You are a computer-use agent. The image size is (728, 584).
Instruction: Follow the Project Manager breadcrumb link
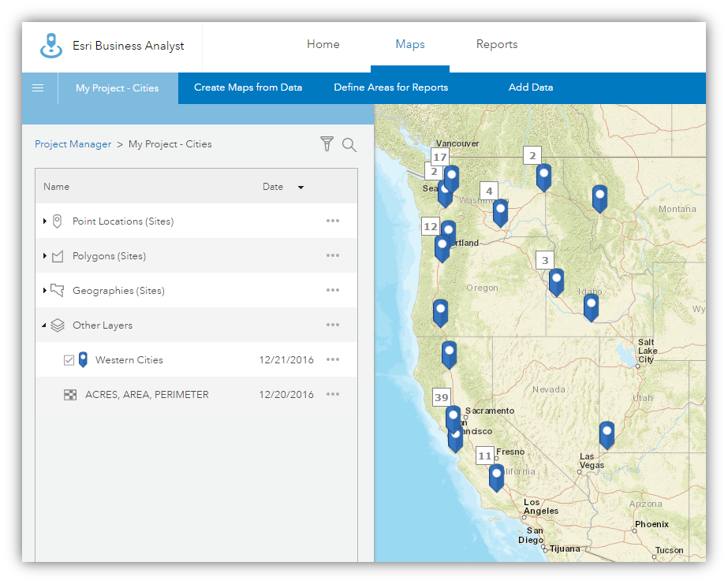click(73, 143)
